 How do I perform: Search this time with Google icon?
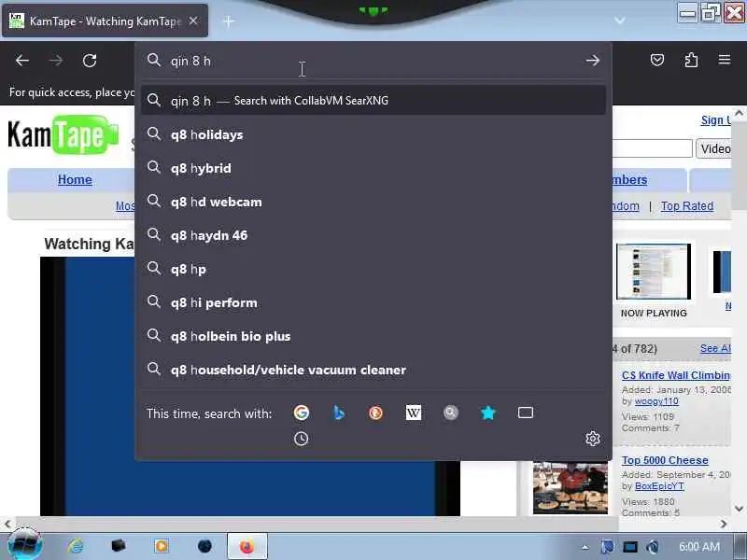pos(301,413)
